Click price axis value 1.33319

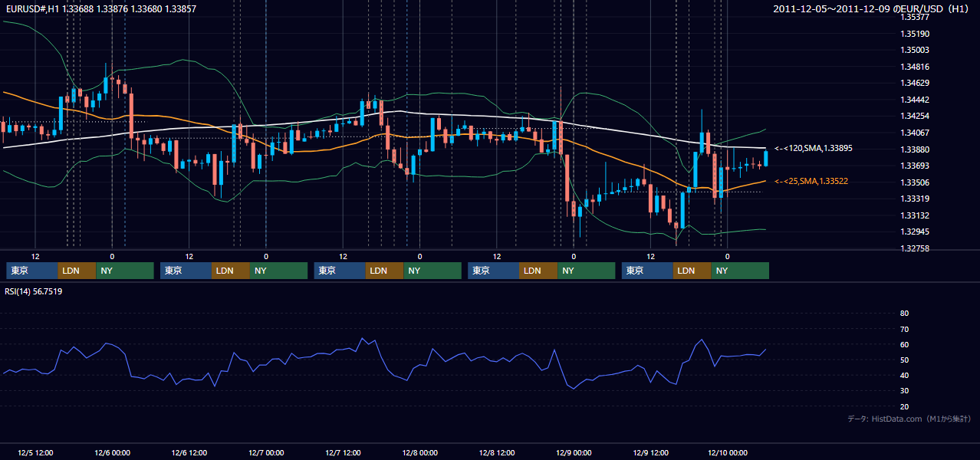tap(915, 199)
